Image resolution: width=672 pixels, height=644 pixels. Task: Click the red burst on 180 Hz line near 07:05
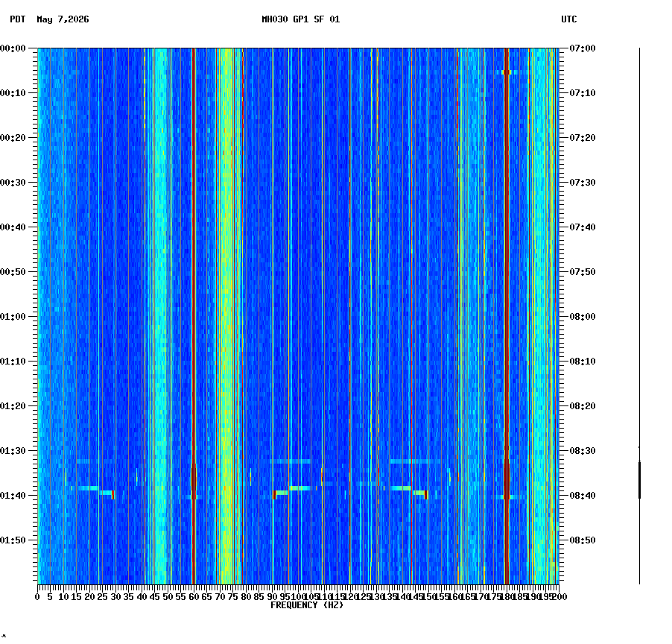pos(507,72)
